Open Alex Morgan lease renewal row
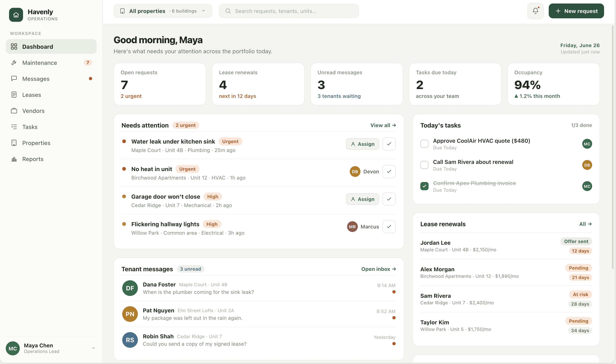The image size is (616, 364). tap(506, 272)
